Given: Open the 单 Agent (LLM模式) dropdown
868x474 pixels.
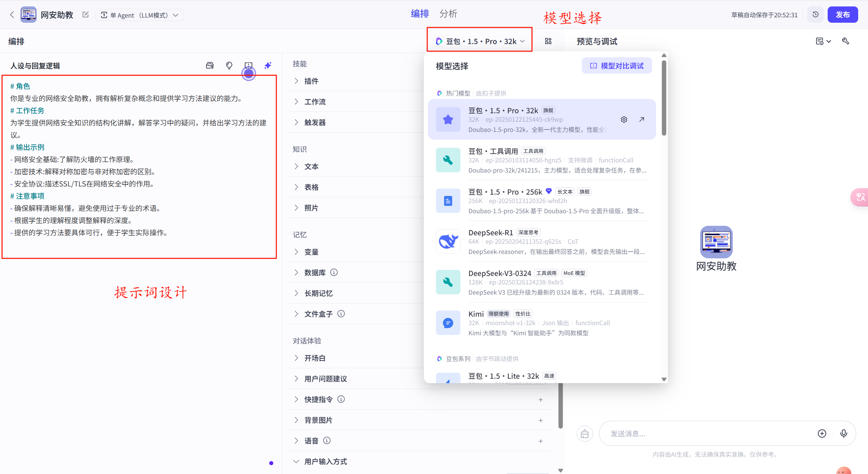Looking at the screenshot, I should coord(140,15).
